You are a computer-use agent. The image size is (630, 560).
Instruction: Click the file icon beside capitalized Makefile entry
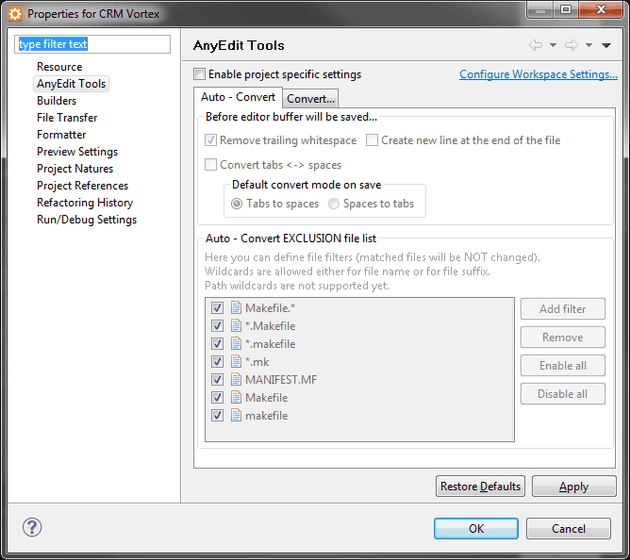[x=236, y=397]
